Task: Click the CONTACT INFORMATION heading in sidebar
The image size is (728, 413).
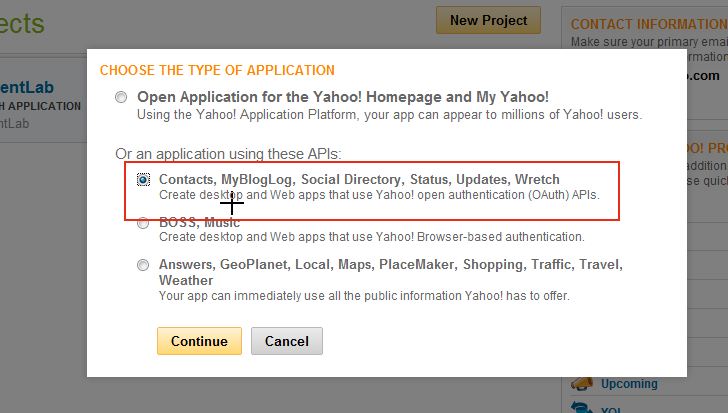Action: click(x=649, y=24)
